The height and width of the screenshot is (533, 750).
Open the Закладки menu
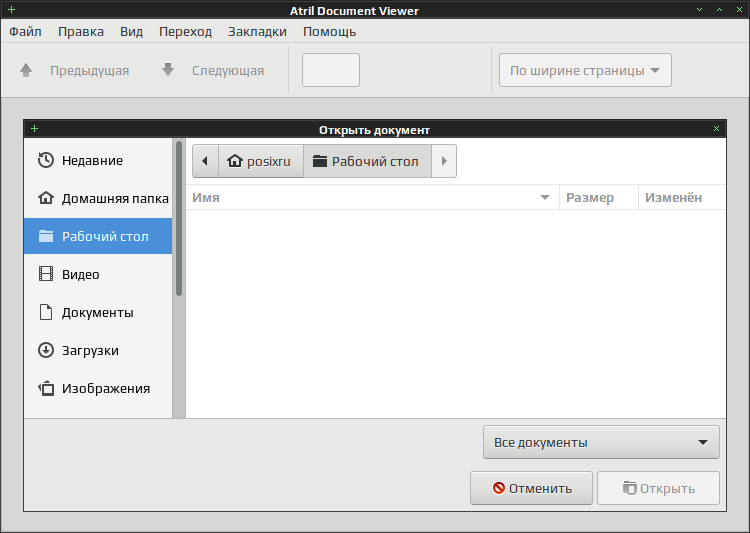click(257, 32)
